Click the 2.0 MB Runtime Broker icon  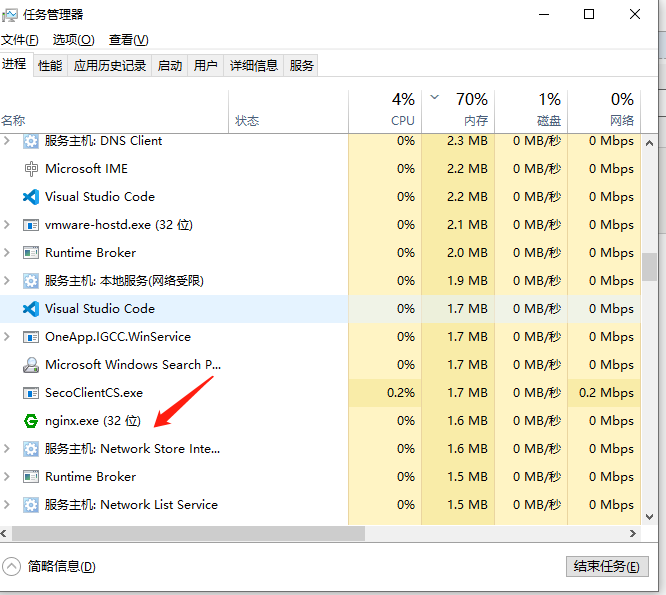(x=31, y=253)
